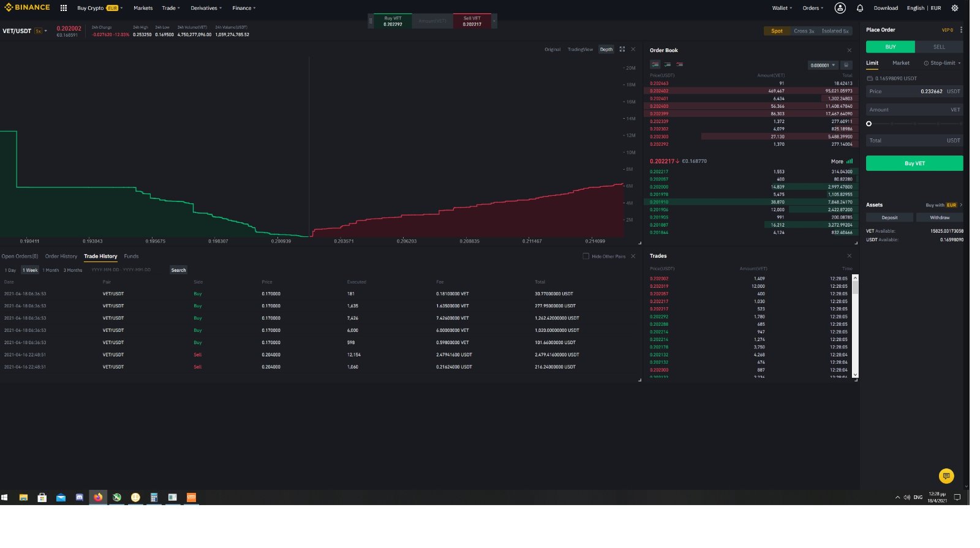Image resolution: width=980 pixels, height=548 pixels.
Task: Select Spot trading mode
Action: tap(777, 31)
